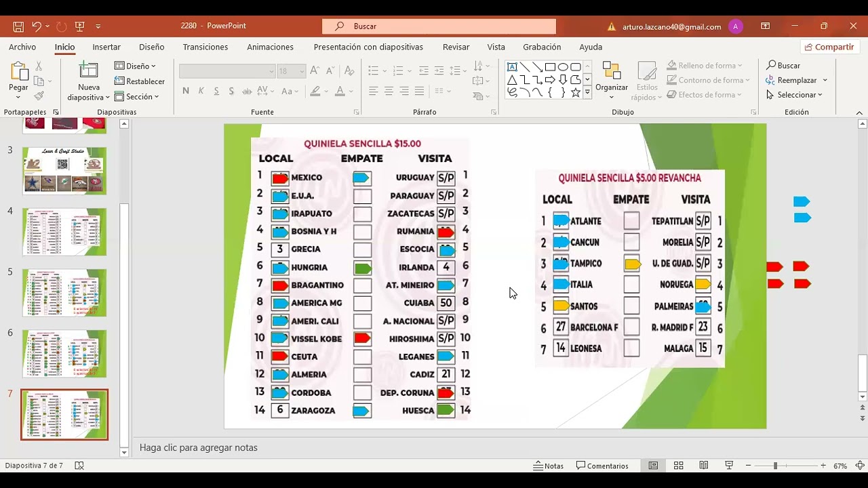Insert a Nueva diapositiva

pyautogui.click(x=89, y=81)
